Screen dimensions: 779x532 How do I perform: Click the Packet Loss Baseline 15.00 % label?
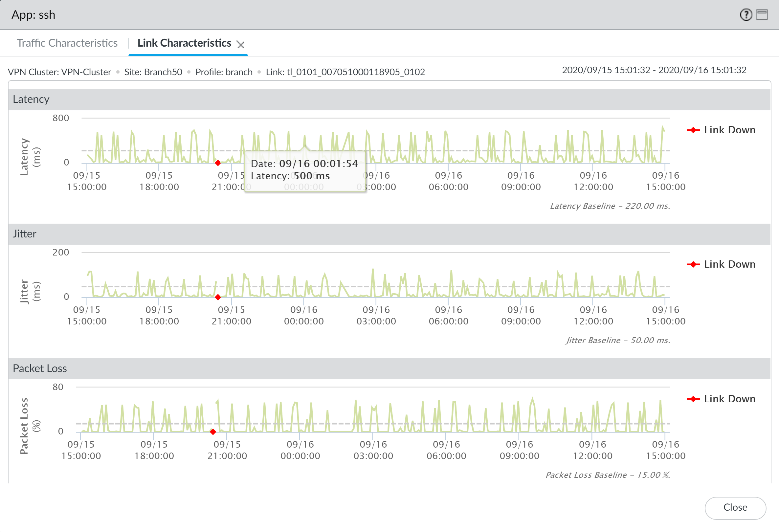point(607,475)
